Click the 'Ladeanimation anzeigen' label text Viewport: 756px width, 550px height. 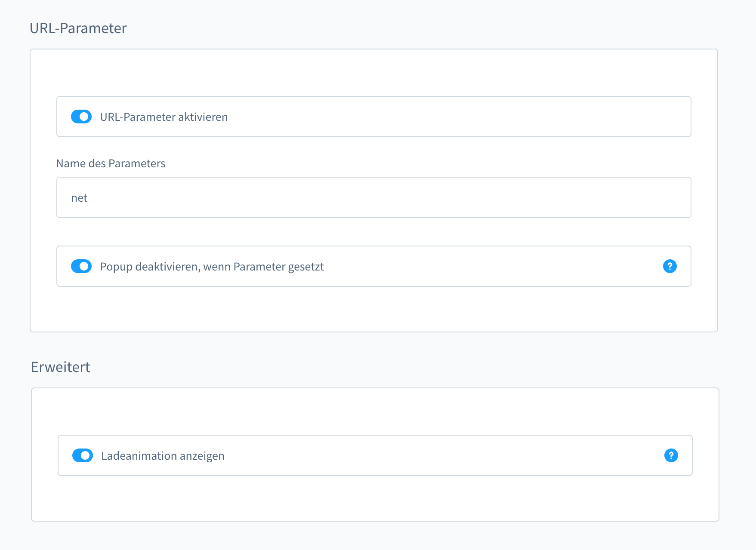tap(163, 456)
